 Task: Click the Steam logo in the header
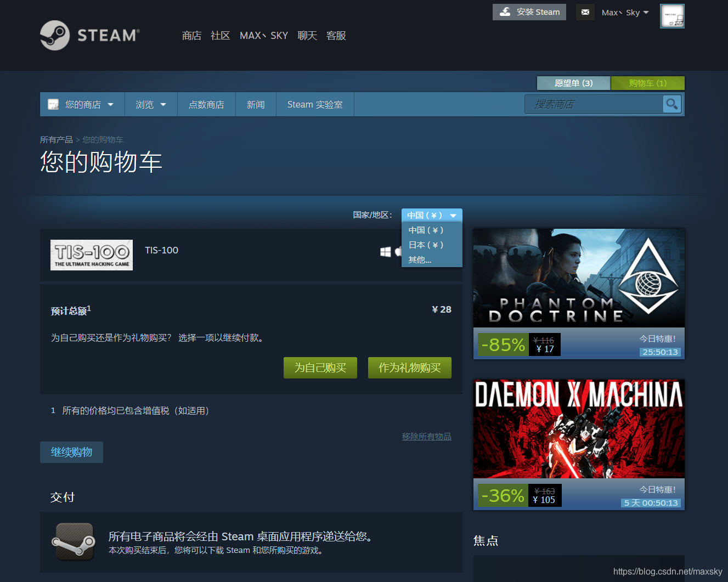(90, 35)
